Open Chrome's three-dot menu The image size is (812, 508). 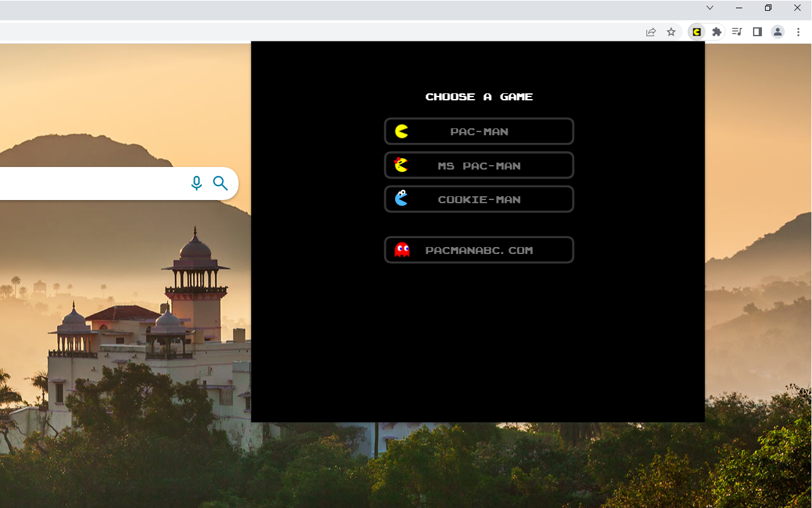pos(798,32)
